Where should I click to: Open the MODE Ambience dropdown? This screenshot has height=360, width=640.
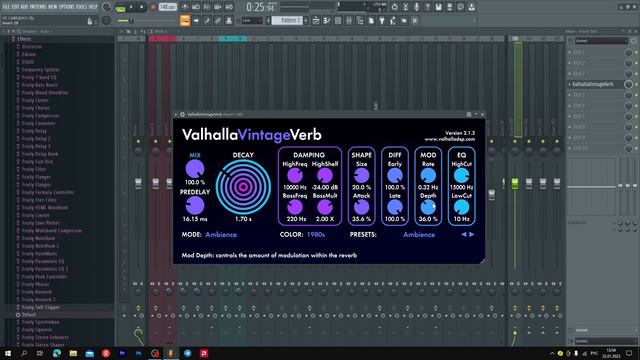(x=221, y=235)
